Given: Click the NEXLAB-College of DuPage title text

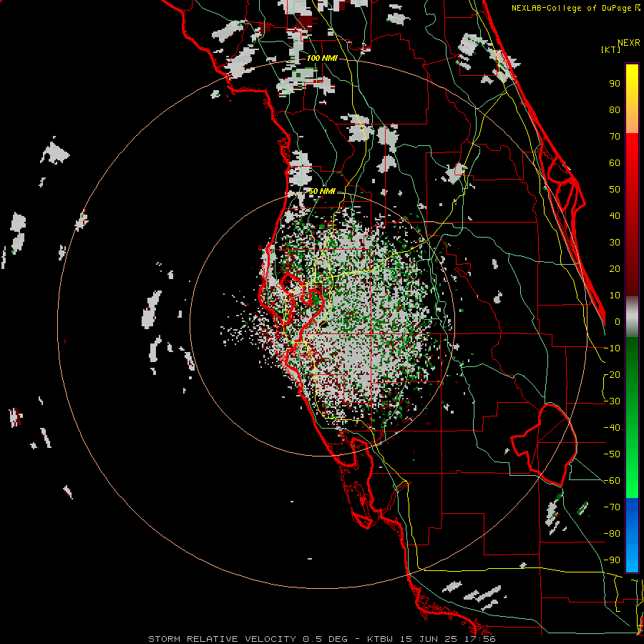Looking at the screenshot, I should click(x=575, y=8).
